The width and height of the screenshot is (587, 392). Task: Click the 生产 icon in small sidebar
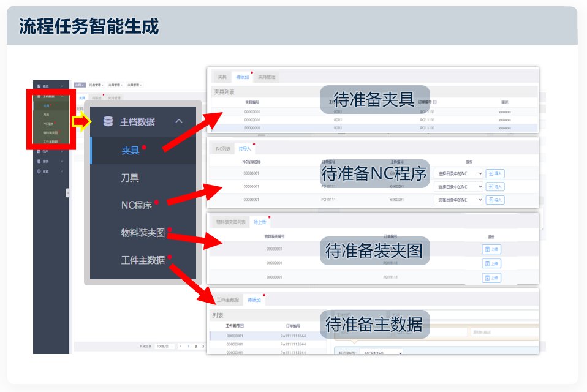[x=39, y=151]
